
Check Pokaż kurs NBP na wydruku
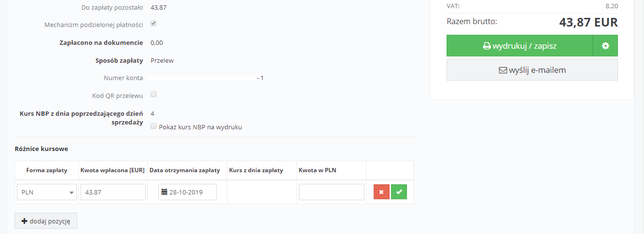click(x=154, y=126)
